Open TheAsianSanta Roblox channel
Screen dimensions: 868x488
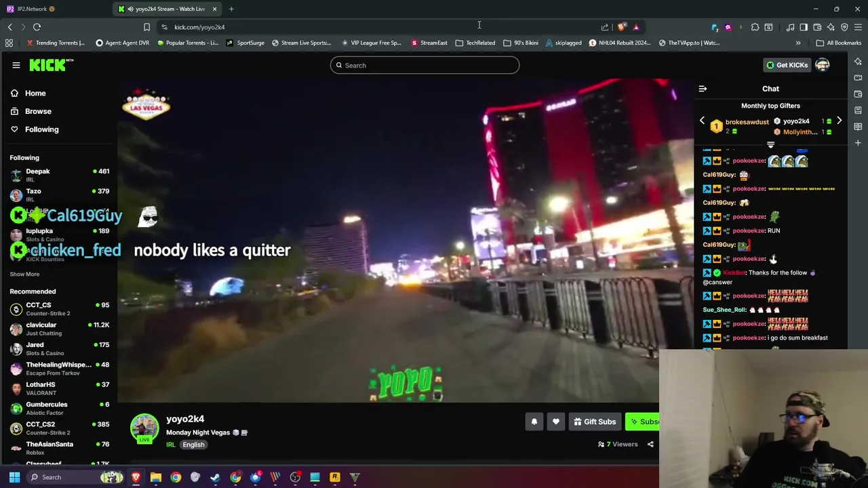click(60, 448)
